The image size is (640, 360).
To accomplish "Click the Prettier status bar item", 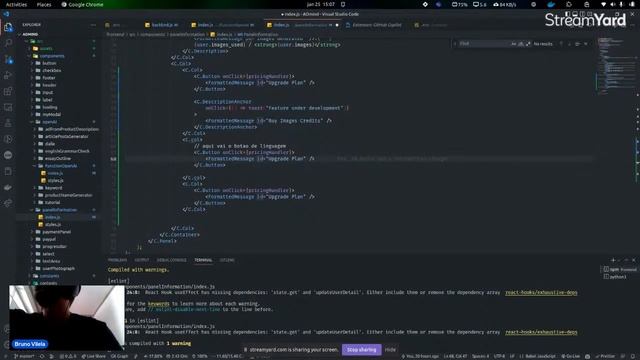I will tap(605, 356).
